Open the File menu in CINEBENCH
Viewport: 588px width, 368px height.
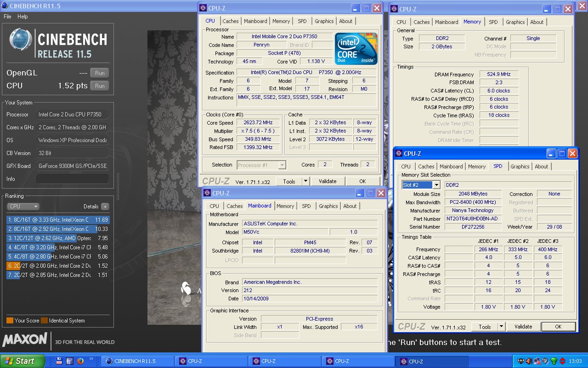click(x=7, y=17)
